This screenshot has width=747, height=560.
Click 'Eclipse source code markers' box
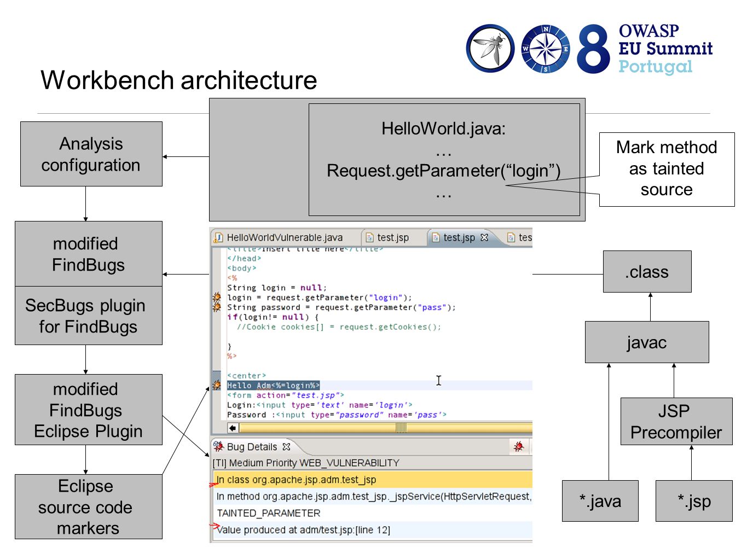tap(89, 507)
